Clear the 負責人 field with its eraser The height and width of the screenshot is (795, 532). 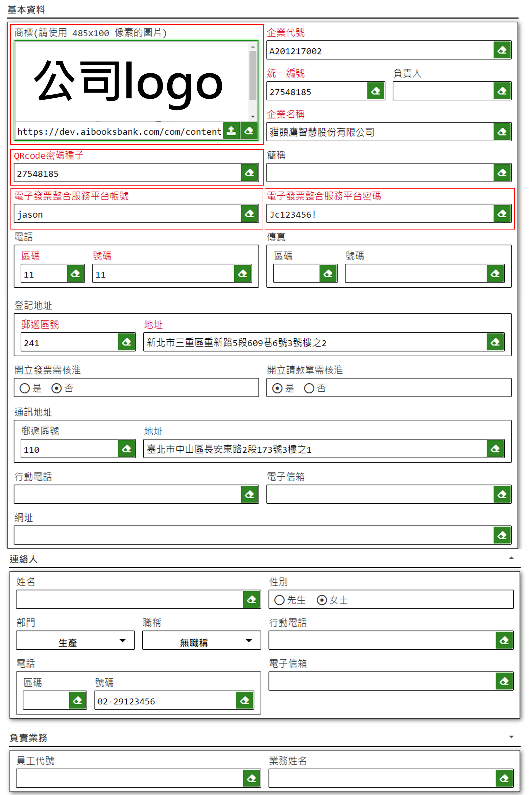point(502,91)
